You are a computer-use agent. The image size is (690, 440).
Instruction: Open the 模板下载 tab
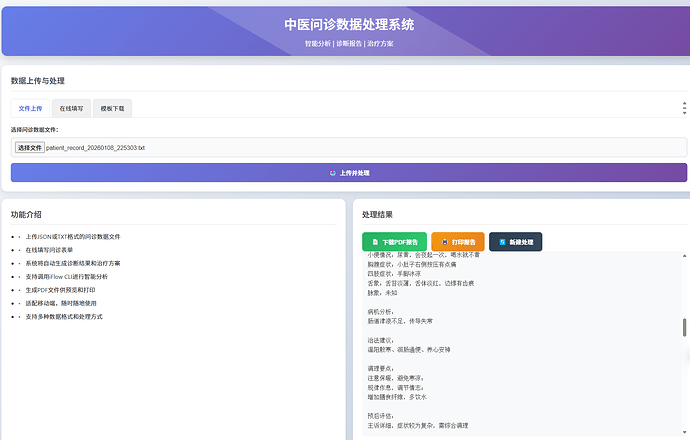pyautogui.click(x=111, y=108)
